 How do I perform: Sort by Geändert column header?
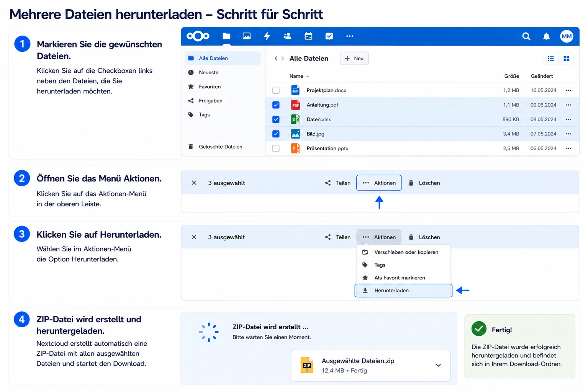click(x=542, y=76)
